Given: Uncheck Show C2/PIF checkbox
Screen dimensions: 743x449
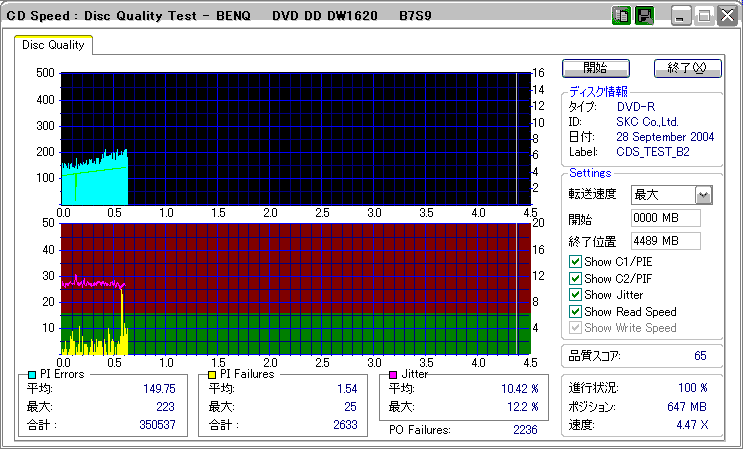Looking at the screenshot, I should click(575, 278).
